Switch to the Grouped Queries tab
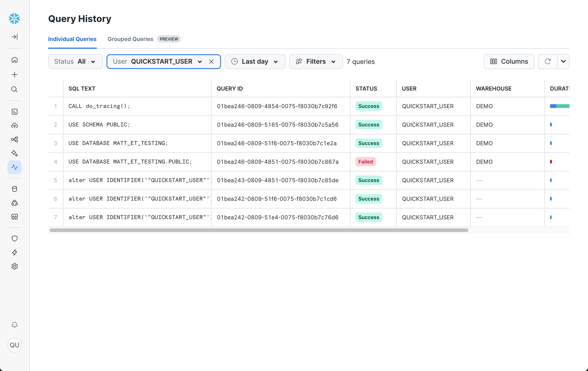588x371 pixels. click(x=130, y=39)
